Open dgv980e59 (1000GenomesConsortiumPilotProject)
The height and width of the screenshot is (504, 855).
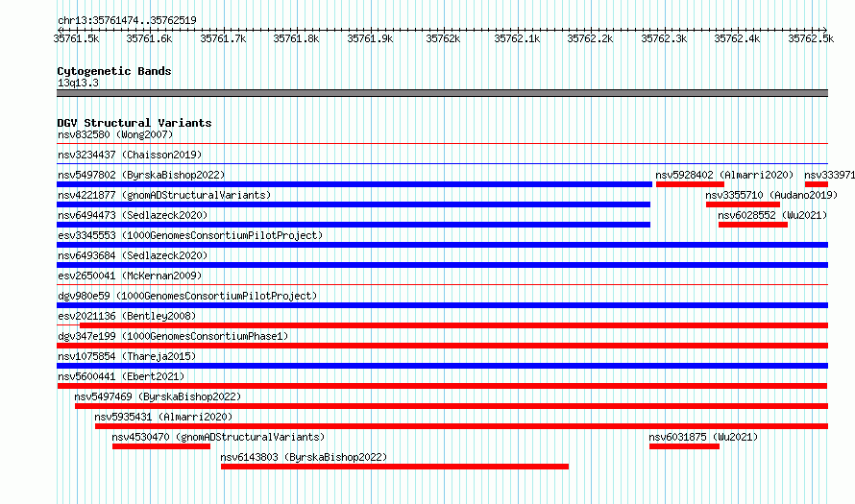click(x=187, y=296)
